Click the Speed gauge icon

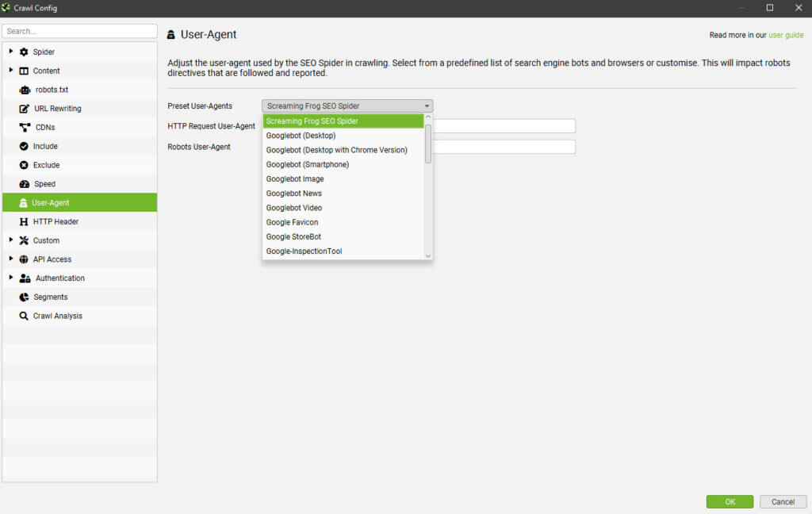[25, 184]
